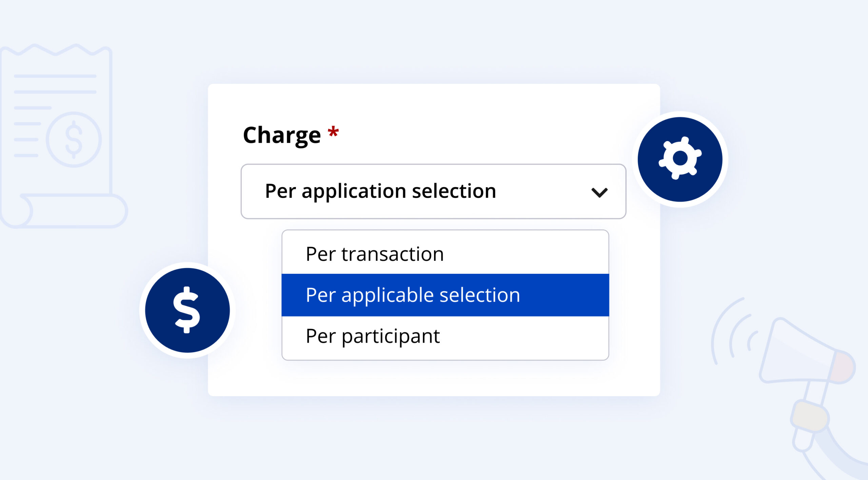Click the dollar sign circle icon
868x480 pixels.
pos(187,310)
